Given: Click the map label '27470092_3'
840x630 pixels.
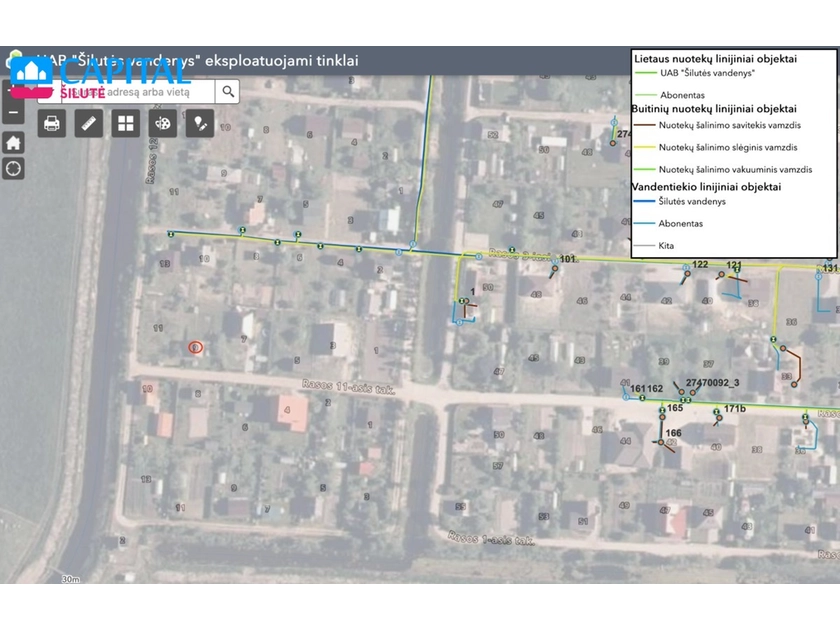Looking at the screenshot, I should coord(712,383).
